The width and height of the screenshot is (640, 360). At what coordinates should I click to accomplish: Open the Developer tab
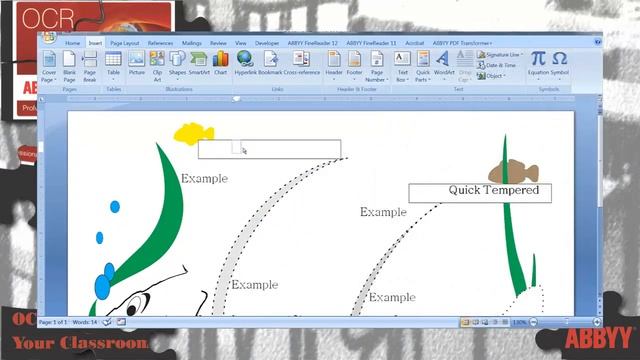click(x=267, y=43)
